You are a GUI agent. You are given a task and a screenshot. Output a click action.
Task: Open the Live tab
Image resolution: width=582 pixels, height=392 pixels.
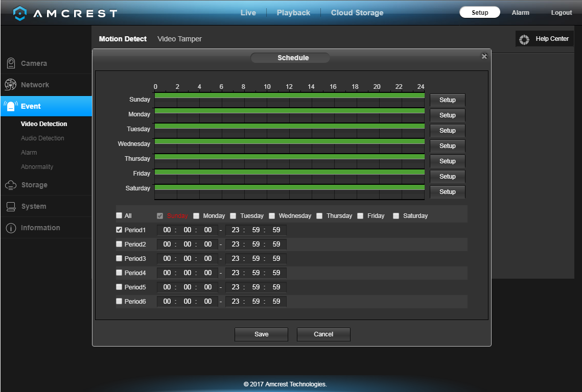pos(248,13)
